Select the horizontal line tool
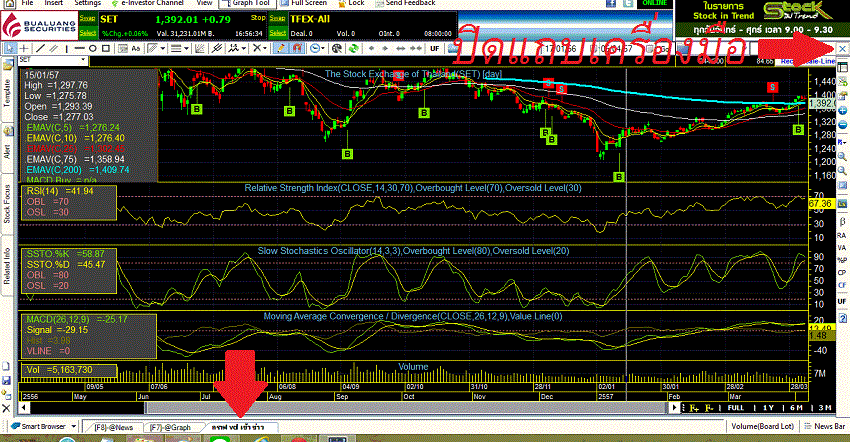 pyautogui.click(x=79, y=49)
